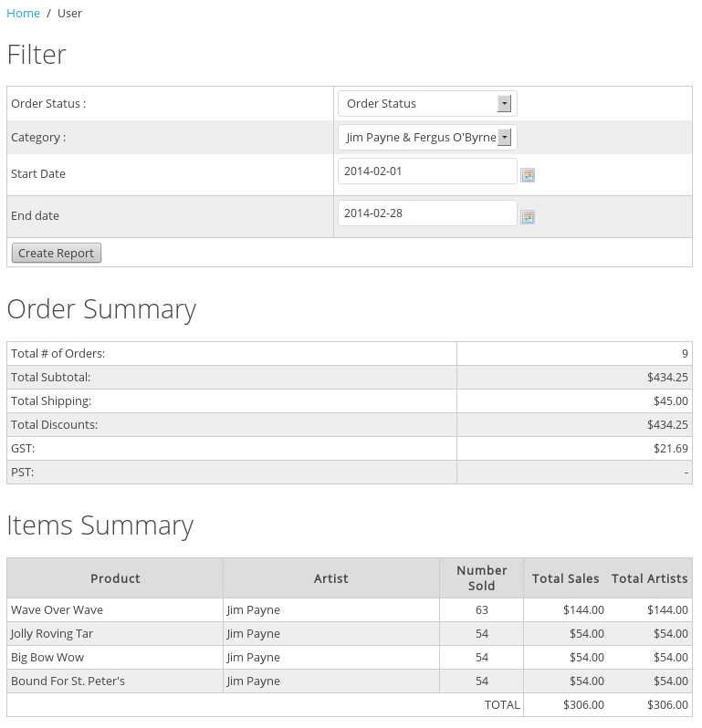Click the Big Bow Wow product cell

47,658
